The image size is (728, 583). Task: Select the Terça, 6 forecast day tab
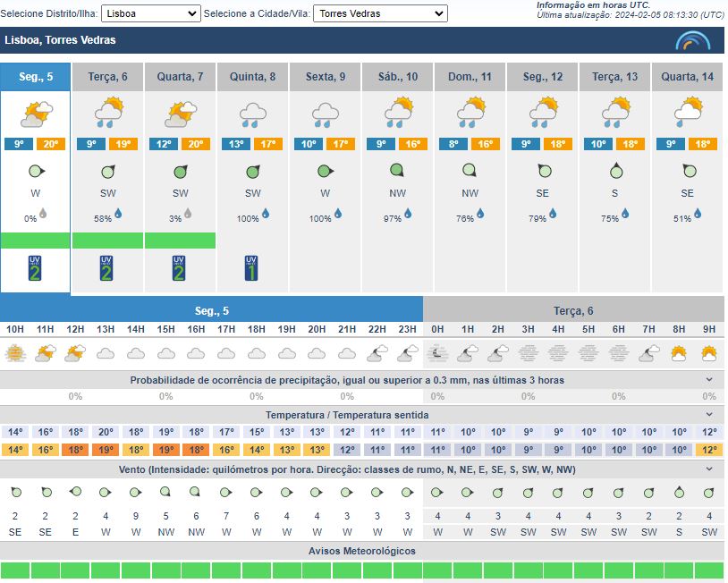pyautogui.click(x=107, y=77)
